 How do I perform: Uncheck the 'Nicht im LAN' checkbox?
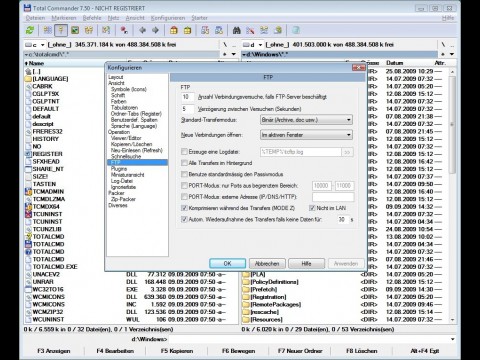pos(312,208)
